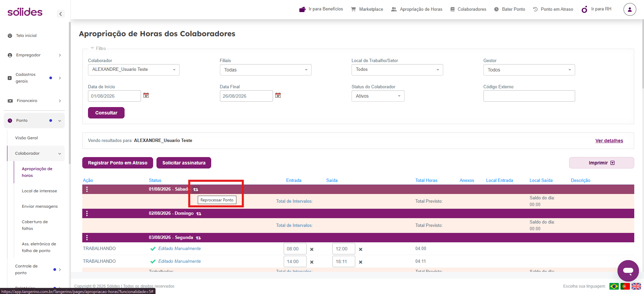The height and width of the screenshot is (294, 644).
Task: Expand the Empregador sidebar menu
Action: [x=34, y=55]
